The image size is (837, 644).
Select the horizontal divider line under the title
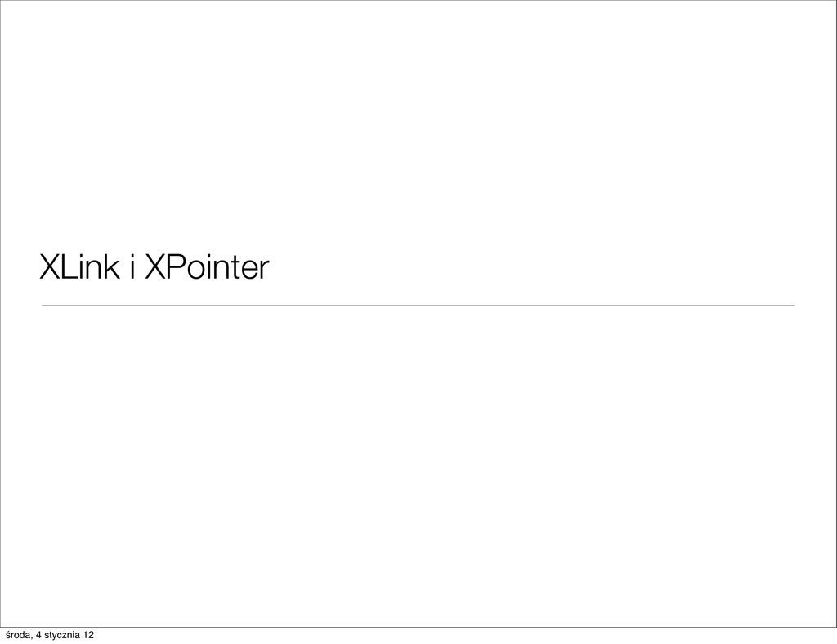(327, 305)
